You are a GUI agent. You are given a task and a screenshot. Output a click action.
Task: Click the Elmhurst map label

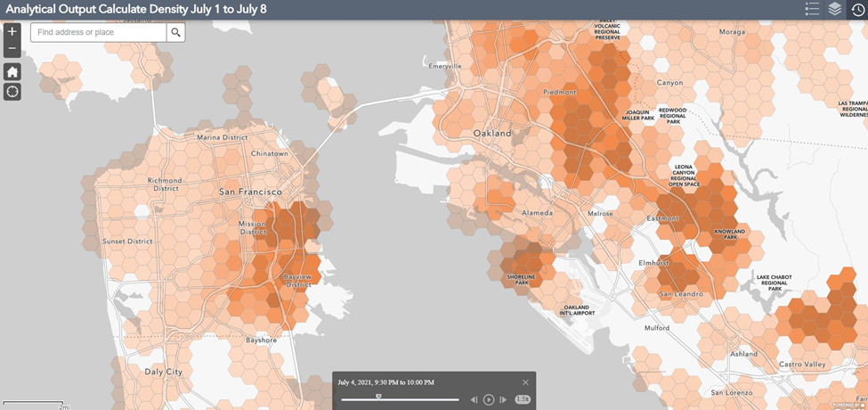click(x=654, y=262)
